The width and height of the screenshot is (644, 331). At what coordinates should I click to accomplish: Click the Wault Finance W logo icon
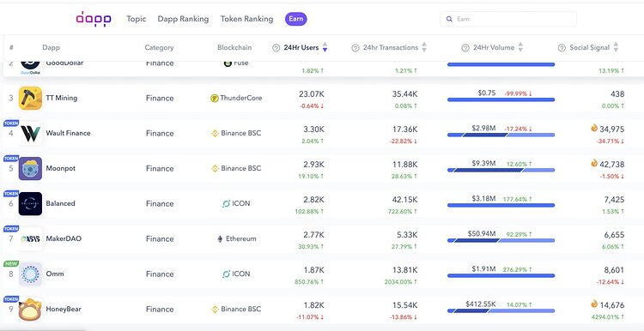click(30, 133)
